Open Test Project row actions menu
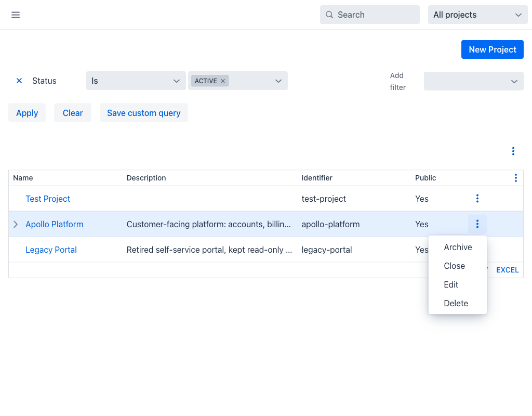The width and height of the screenshot is (532, 416). coord(477,198)
